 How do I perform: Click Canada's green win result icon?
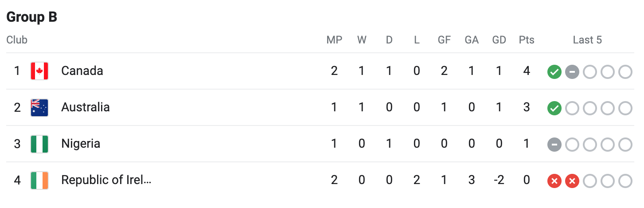554,71
